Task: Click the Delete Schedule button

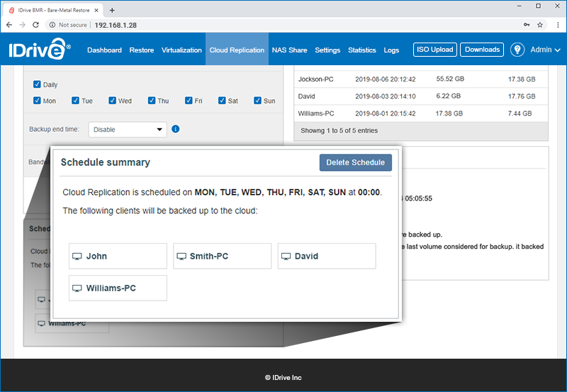Action: pyautogui.click(x=356, y=162)
